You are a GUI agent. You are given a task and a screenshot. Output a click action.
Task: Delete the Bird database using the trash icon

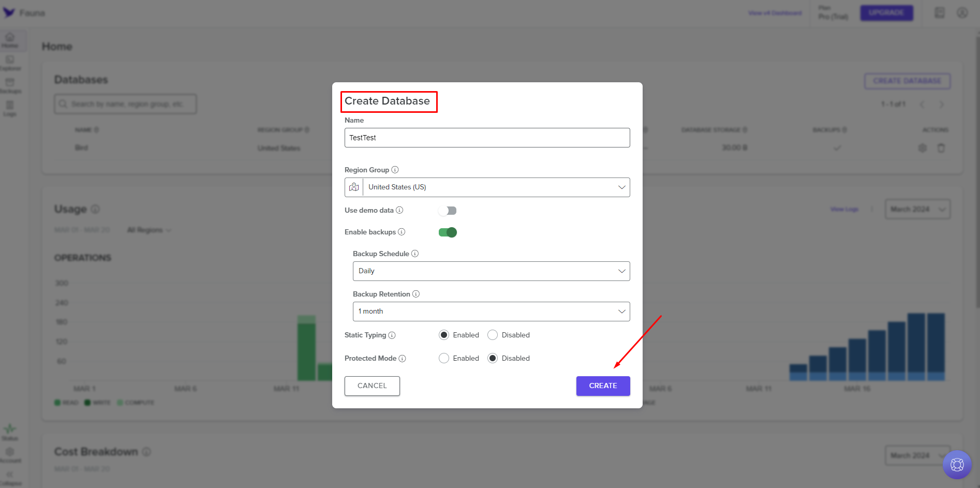941,147
